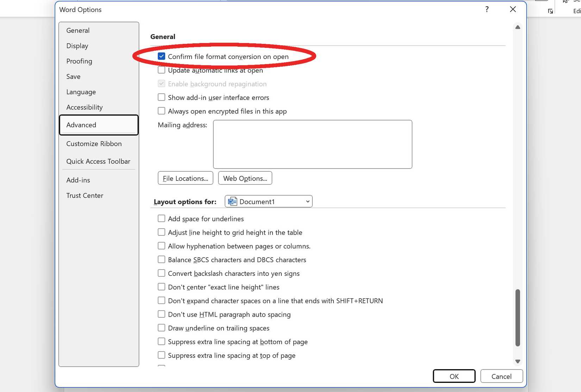Screen dimensions: 581x392
Task: Select the Accessibility category
Action: point(85,107)
